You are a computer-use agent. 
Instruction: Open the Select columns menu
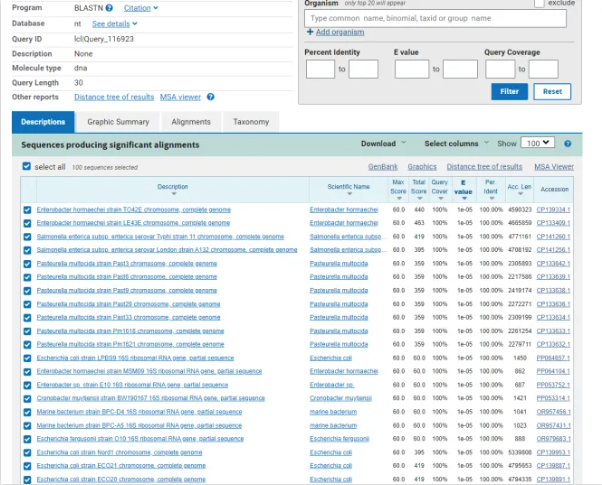pos(456,143)
